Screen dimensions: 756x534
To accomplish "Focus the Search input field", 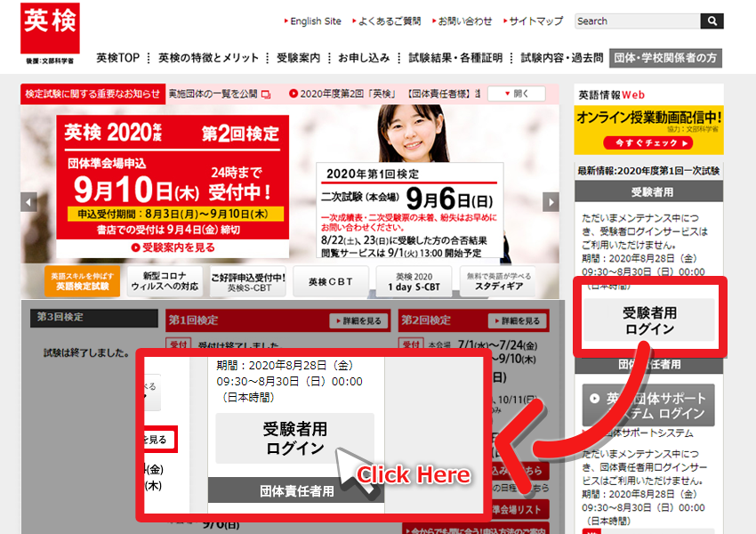I will pos(638,21).
